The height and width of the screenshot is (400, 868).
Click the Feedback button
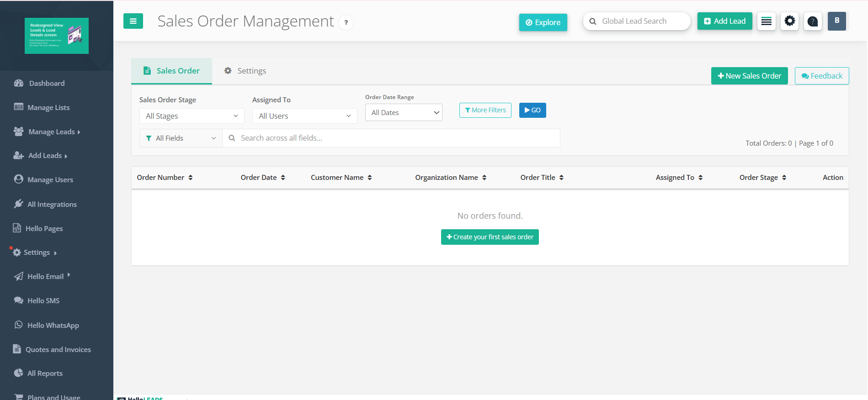pyautogui.click(x=822, y=76)
